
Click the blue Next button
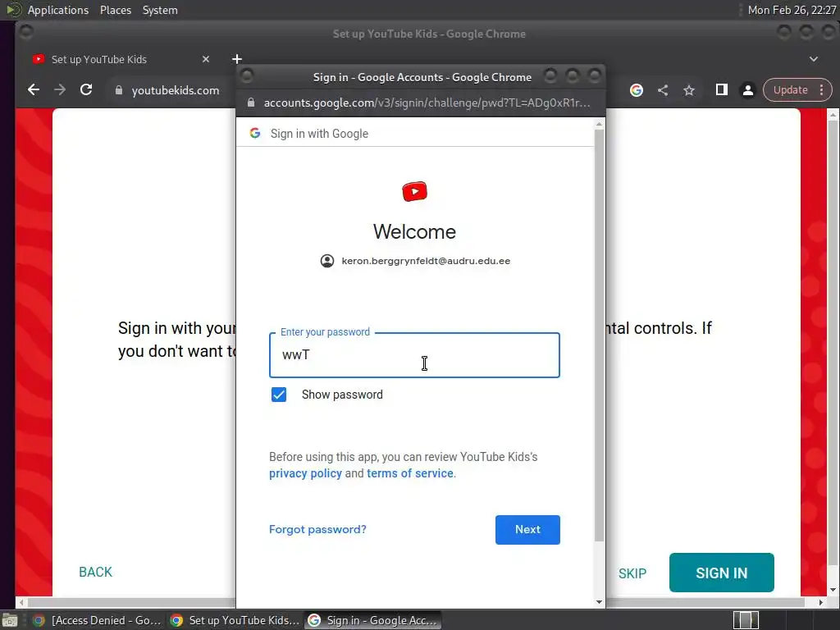pyautogui.click(x=527, y=530)
